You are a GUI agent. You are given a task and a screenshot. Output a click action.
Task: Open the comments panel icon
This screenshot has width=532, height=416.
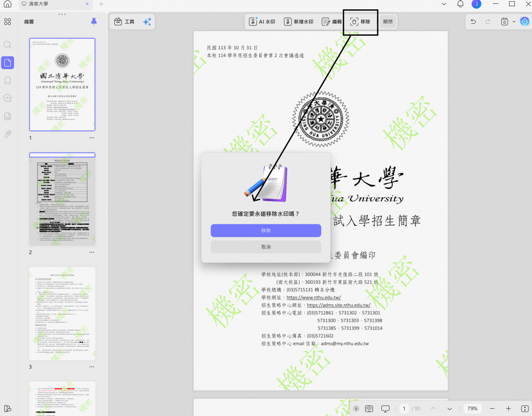click(7, 98)
